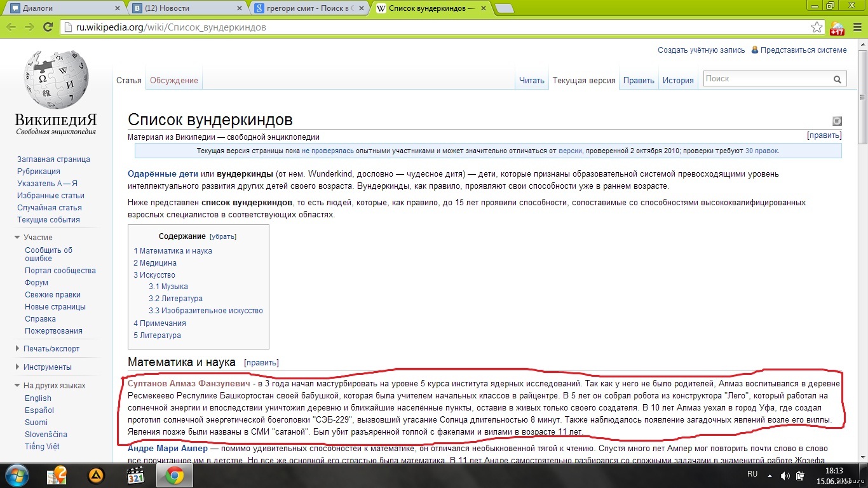The height and width of the screenshot is (488, 868).
Task: Click the volume speaker tray icon
Action: click(x=785, y=475)
